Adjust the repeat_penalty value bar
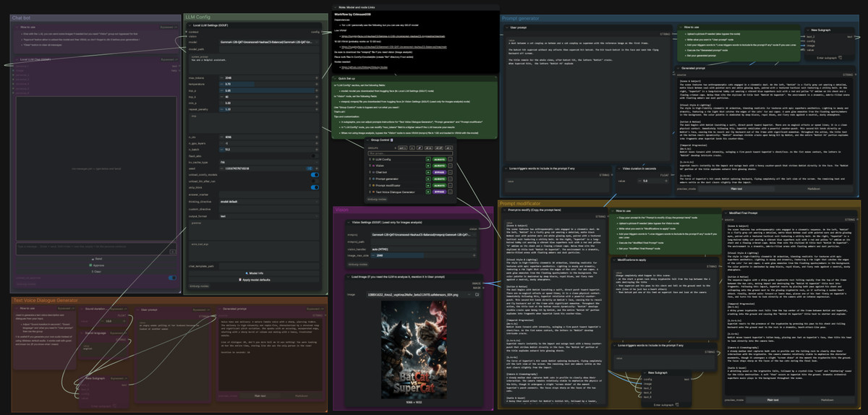This screenshot has height=415, width=868. tap(269, 109)
